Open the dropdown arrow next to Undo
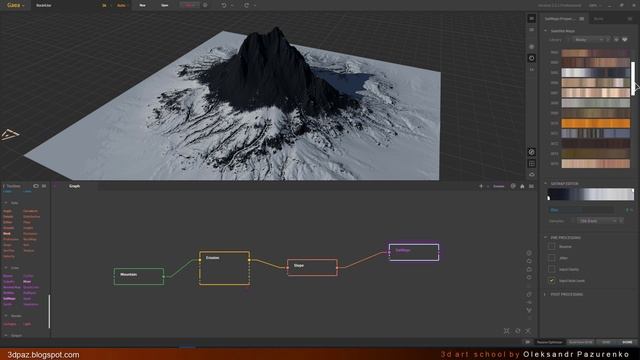This screenshot has height=360, width=640. 232,5
